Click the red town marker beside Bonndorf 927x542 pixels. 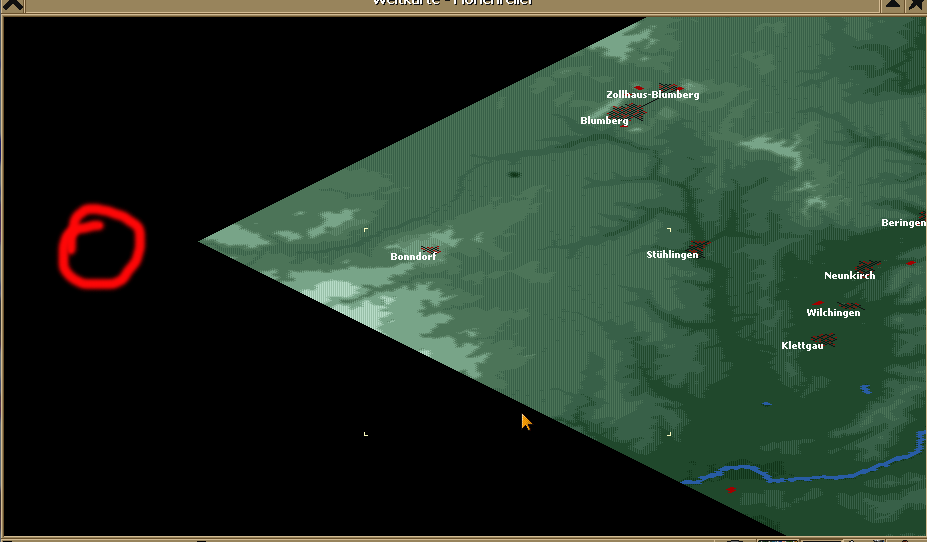[431, 249]
